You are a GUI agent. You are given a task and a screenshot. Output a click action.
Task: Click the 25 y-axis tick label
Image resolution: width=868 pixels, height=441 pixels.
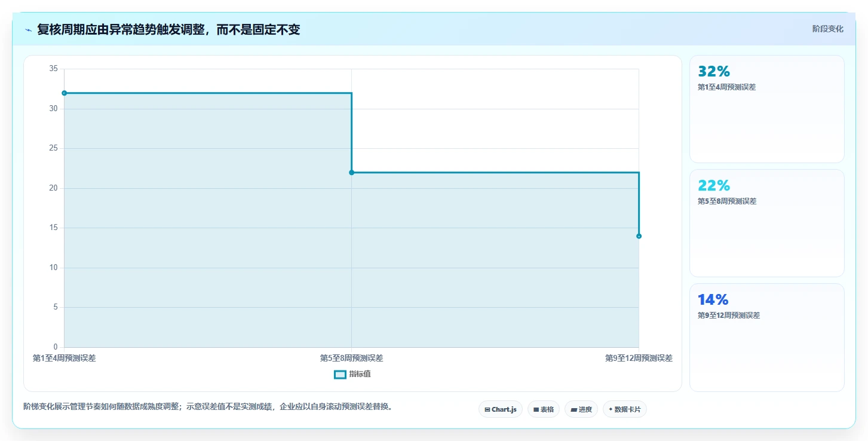(x=53, y=148)
